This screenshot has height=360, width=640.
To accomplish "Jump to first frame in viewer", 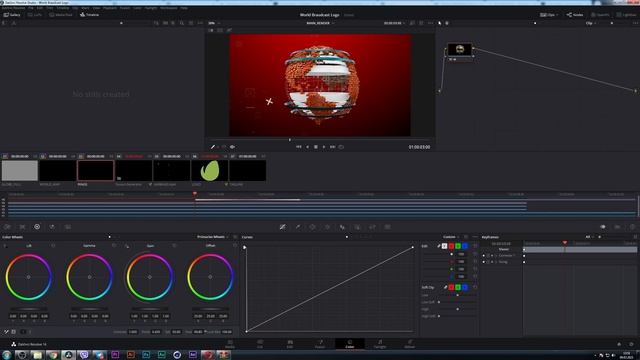I will (298, 147).
